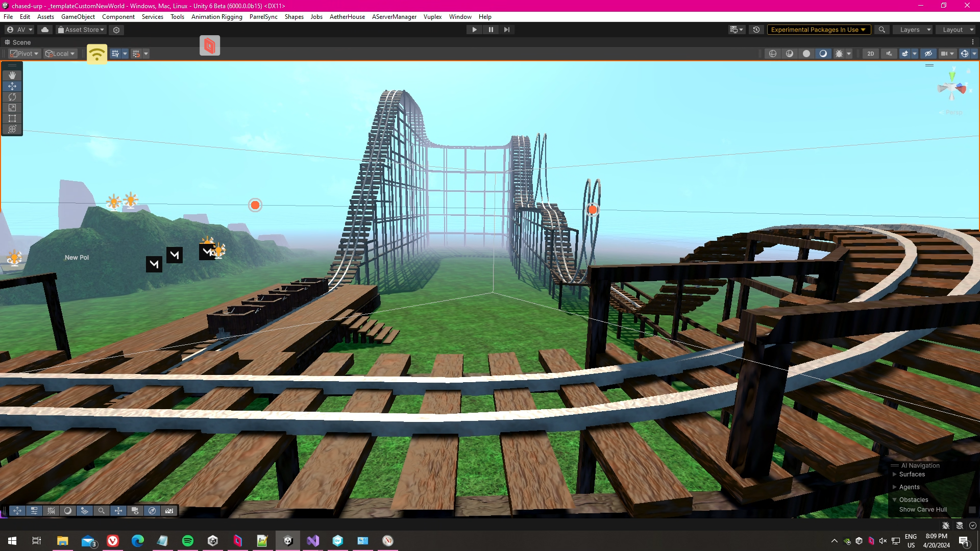Open the Layout dropdown
Image resolution: width=980 pixels, height=551 pixels.
click(957, 30)
